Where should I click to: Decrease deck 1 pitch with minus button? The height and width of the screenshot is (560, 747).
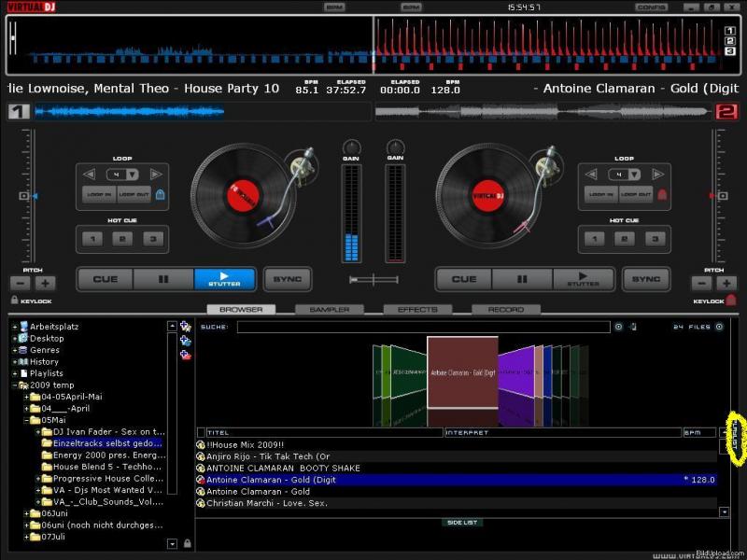20,284
